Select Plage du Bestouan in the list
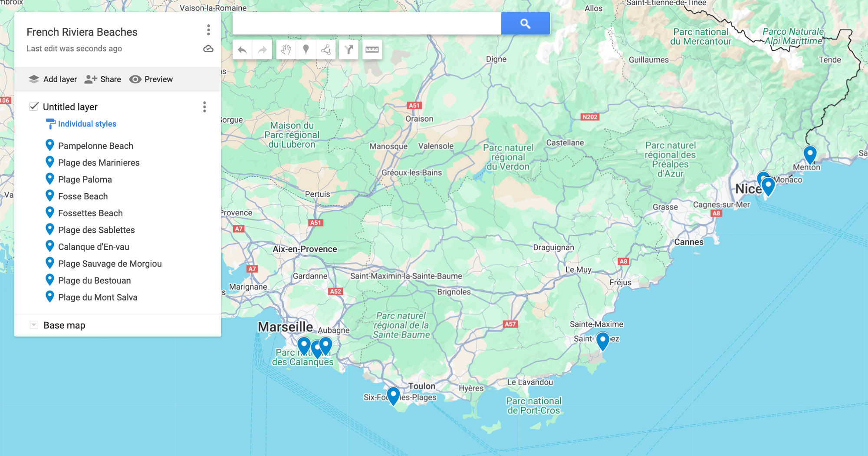Viewport: 868px width, 456px height. tap(95, 281)
